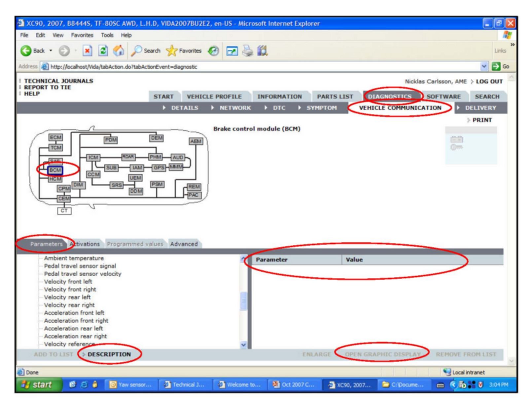Viewport: 532px width, 403px height.
Task: Expand the Links toolbar chevron
Action: (512, 45)
